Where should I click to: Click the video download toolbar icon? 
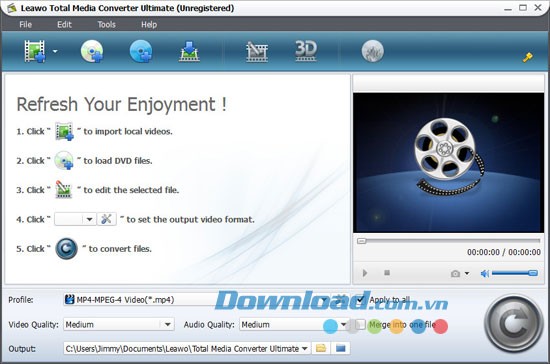point(189,51)
